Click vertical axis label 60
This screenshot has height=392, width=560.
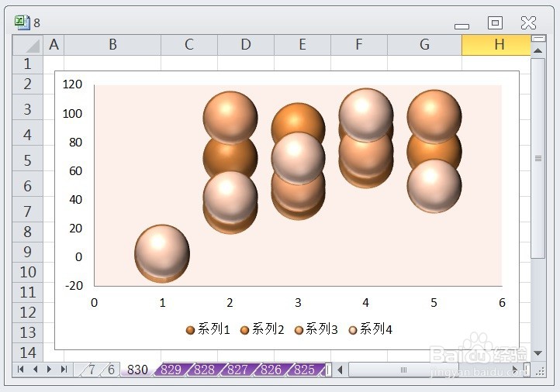point(76,171)
